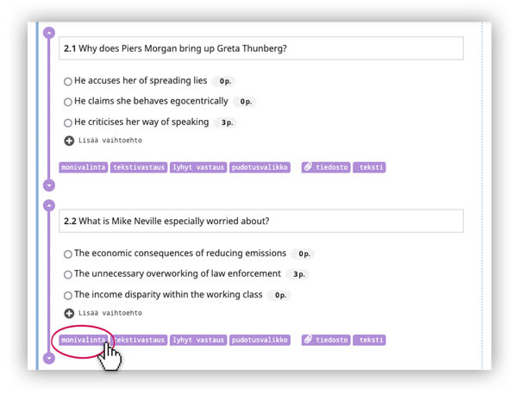Add tekstivastaus under question 2.1

138,167
